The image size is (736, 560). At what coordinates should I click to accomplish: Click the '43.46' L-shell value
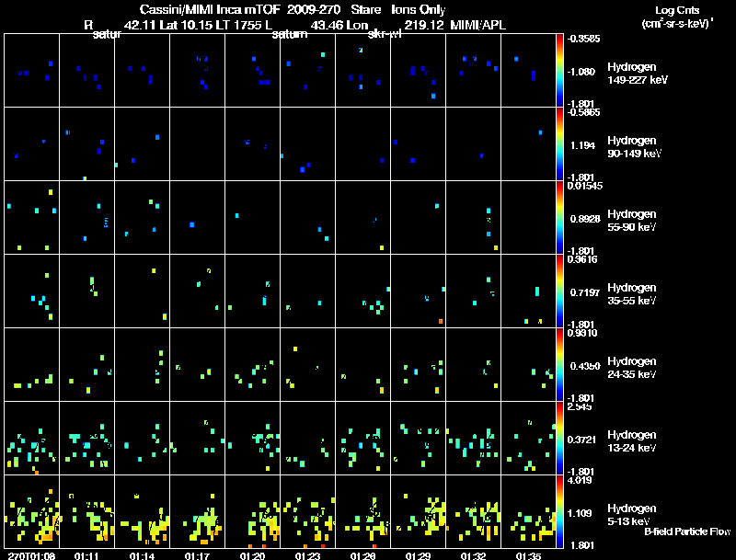pos(327,26)
